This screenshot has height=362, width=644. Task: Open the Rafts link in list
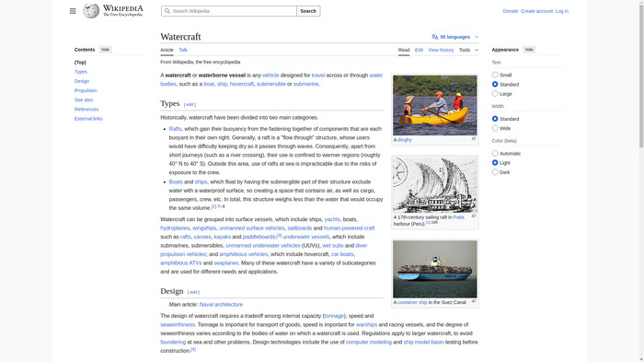tap(175, 129)
